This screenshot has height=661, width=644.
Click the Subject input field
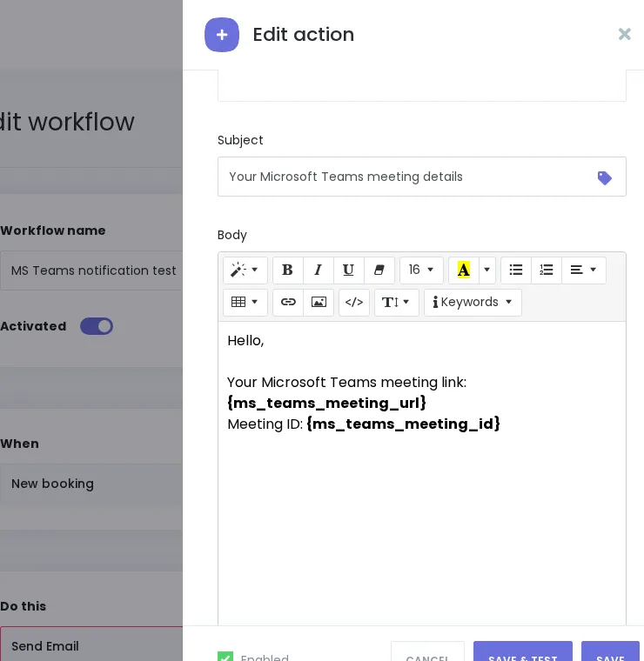(422, 177)
